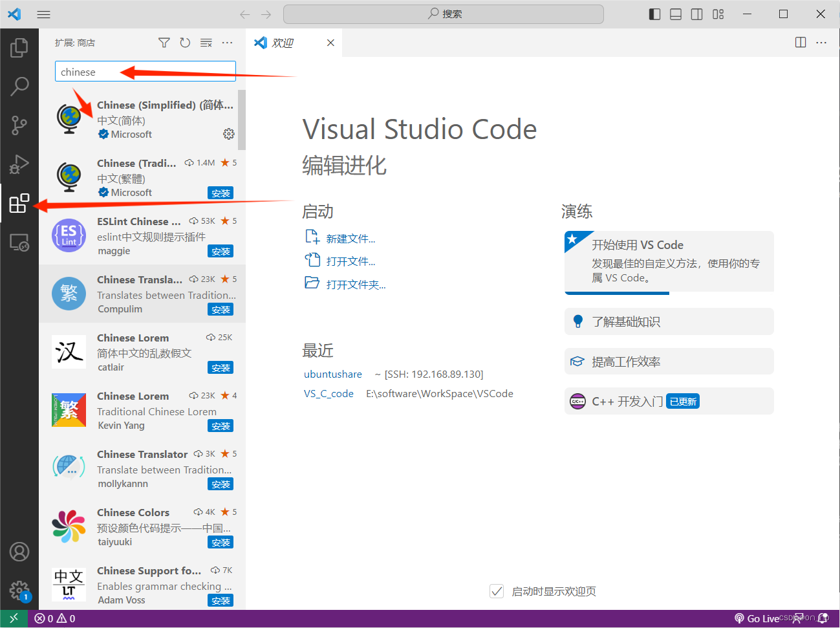Go forward with the navigation arrow
Viewport: 840px width, 628px height.
click(x=266, y=14)
